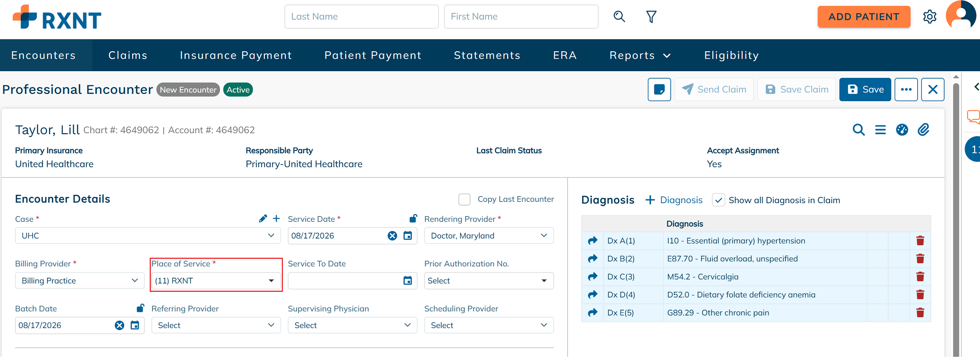The width and height of the screenshot is (980, 358).
Task: Open the ERA tab
Action: click(x=565, y=55)
